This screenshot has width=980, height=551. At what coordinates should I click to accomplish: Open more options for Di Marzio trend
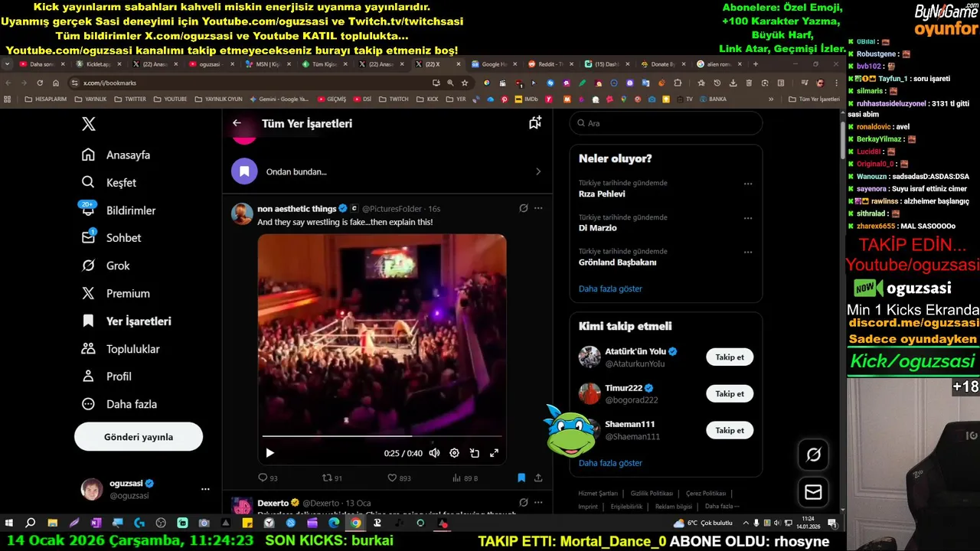click(748, 218)
